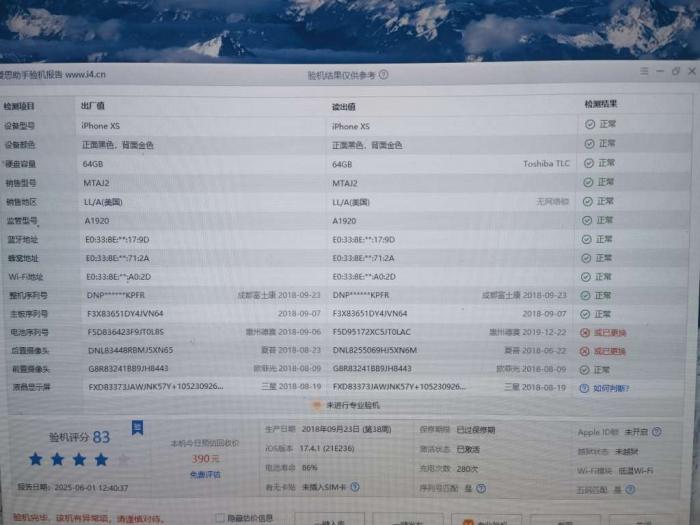Click the 检测结果 column header
The height and width of the screenshot is (525, 700).
click(x=600, y=104)
